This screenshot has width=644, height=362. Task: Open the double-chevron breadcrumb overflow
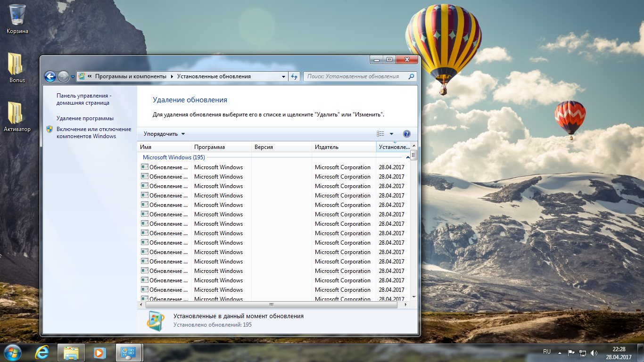click(90, 76)
